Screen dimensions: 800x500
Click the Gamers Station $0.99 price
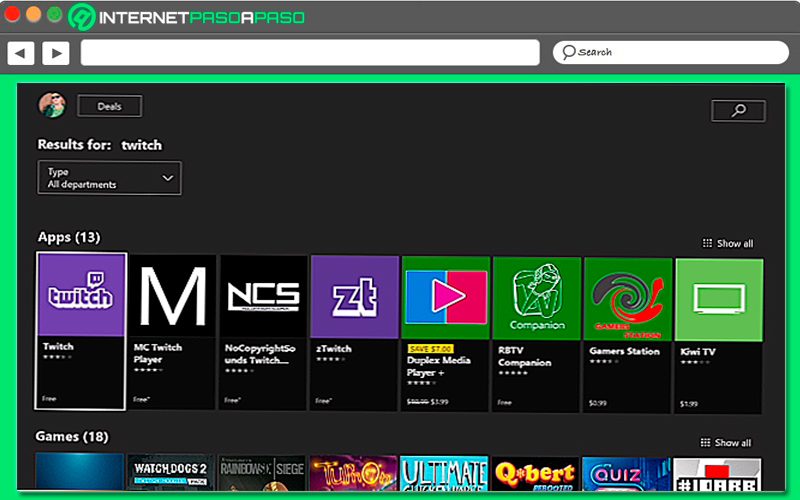[597, 403]
